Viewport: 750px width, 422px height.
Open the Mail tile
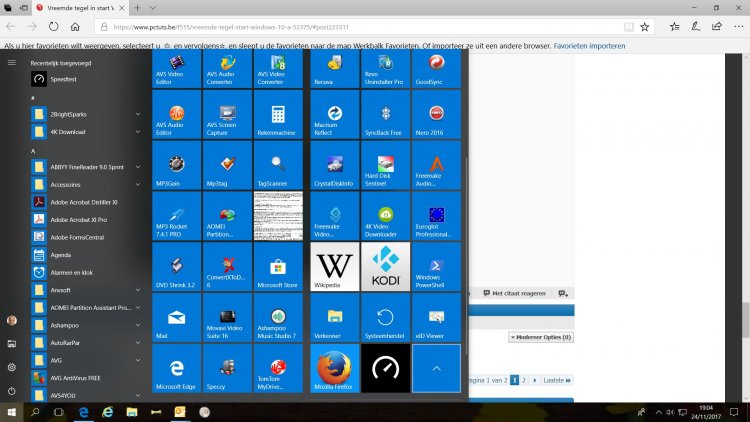point(177,318)
